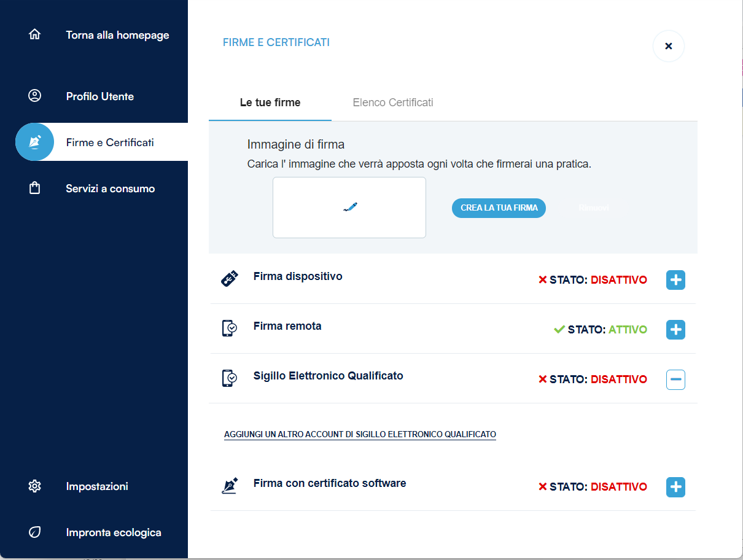Click the pen icon for certificato software

(x=229, y=486)
